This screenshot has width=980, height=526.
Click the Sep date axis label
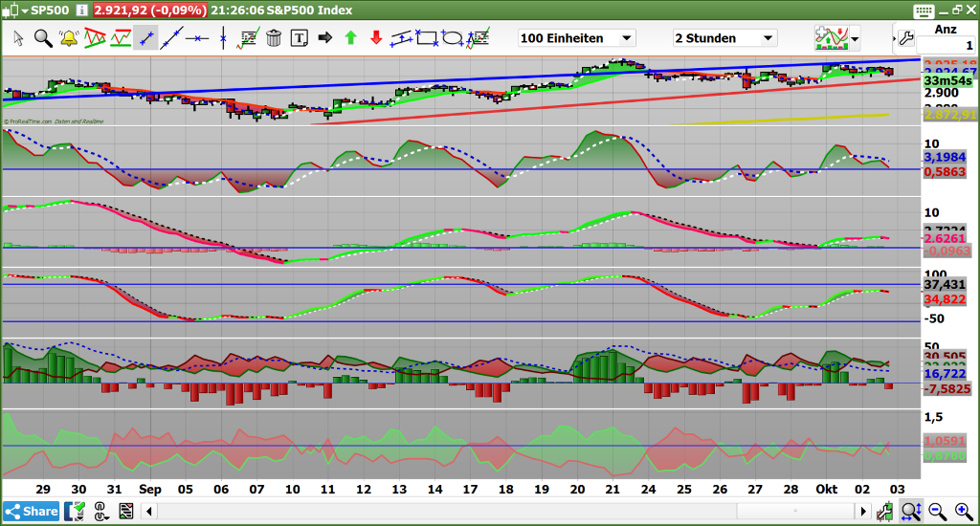[x=150, y=489]
